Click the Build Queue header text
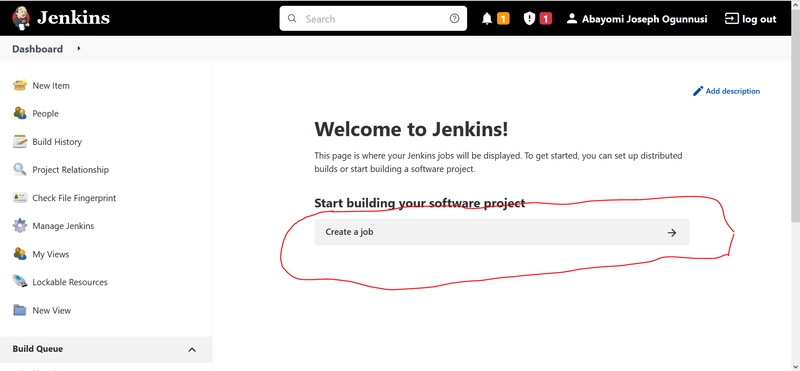This screenshot has width=800, height=371. click(38, 349)
